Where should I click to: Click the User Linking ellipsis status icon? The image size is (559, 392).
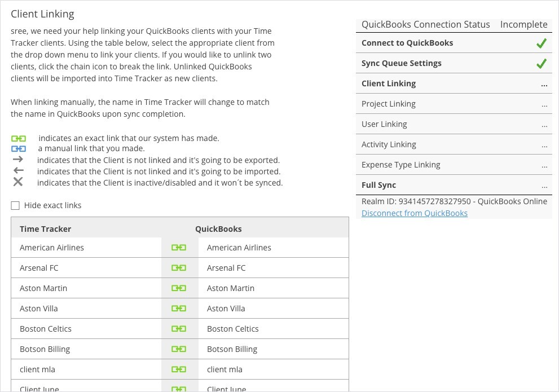[x=544, y=126]
